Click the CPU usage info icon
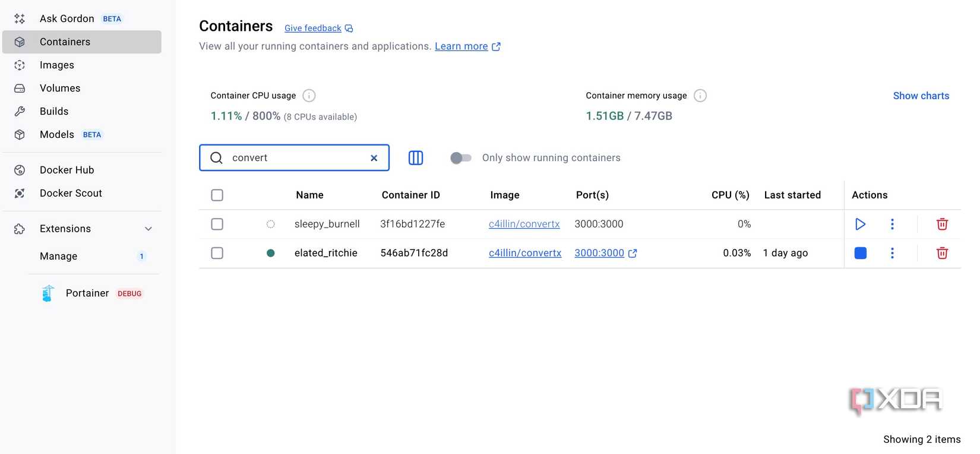The width and height of the screenshot is (980, 454). [309, 96]
